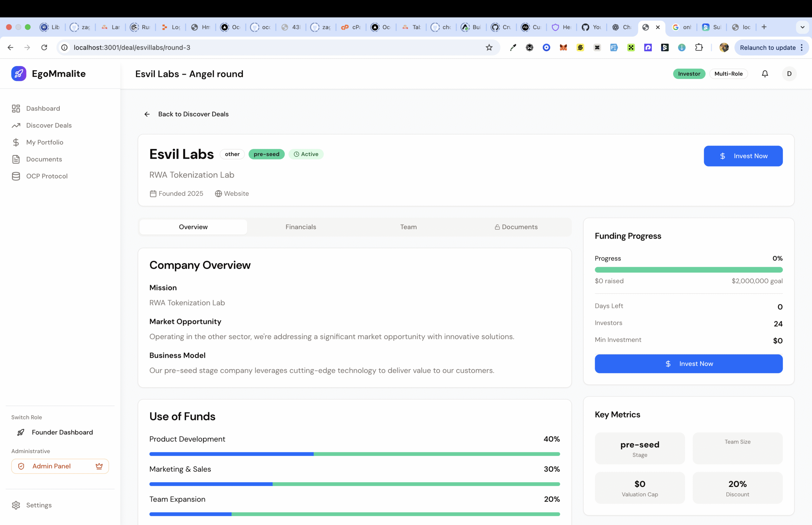
Task: Click the Dashboard grid icon in sidebar
Action: (x=16, y=108)
